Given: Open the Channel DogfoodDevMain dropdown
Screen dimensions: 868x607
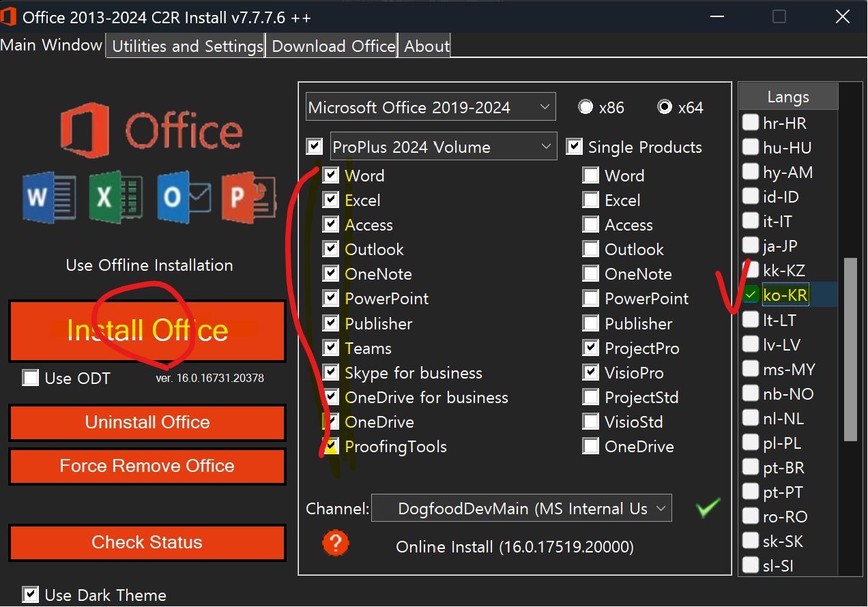Looking at the screenshot, I should point(521,508).
